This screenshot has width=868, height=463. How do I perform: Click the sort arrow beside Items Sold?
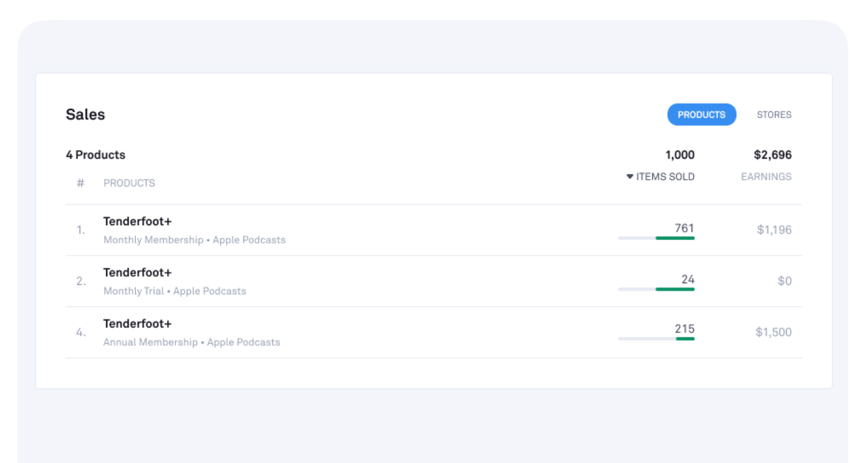629,176
